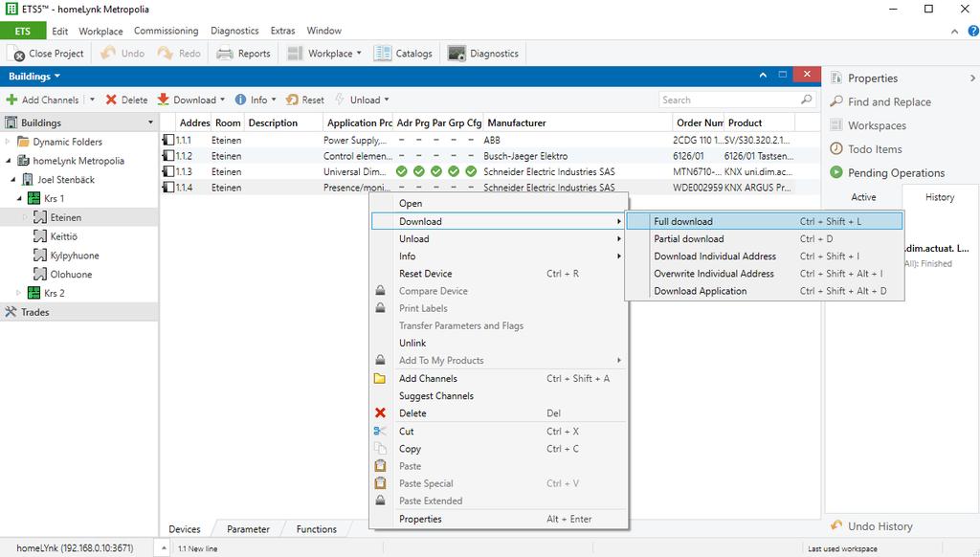Click red X Delete toolbar icon
The height and width of the screenshot is (557, 980).
[111, 100]
